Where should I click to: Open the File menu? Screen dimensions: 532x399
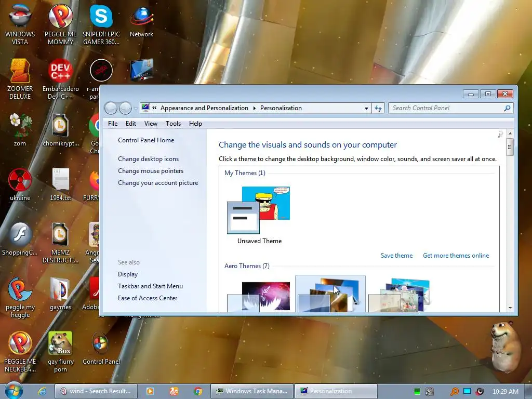point(113,124)
